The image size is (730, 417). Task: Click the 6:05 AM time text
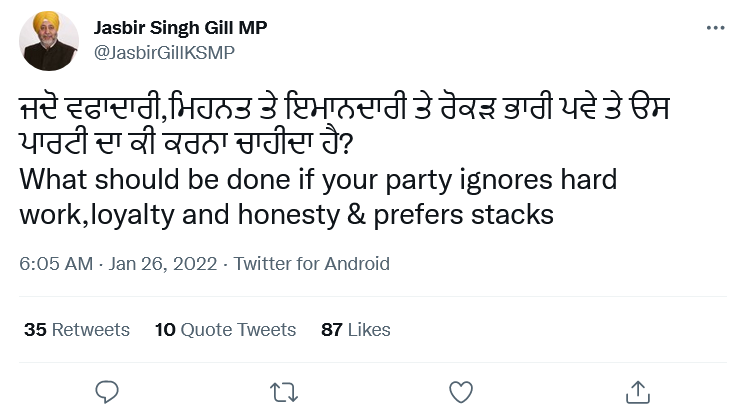click(x=55, y=264)
